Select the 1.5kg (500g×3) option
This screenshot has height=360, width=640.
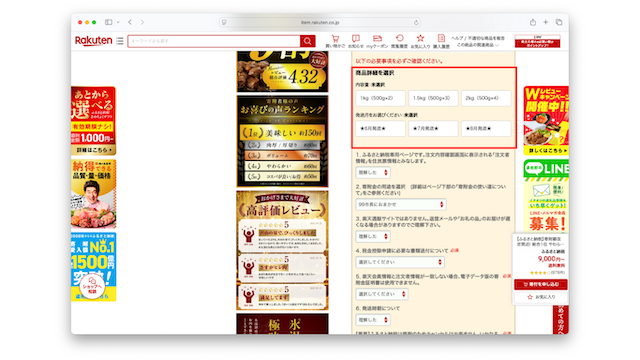coord(433,98)
